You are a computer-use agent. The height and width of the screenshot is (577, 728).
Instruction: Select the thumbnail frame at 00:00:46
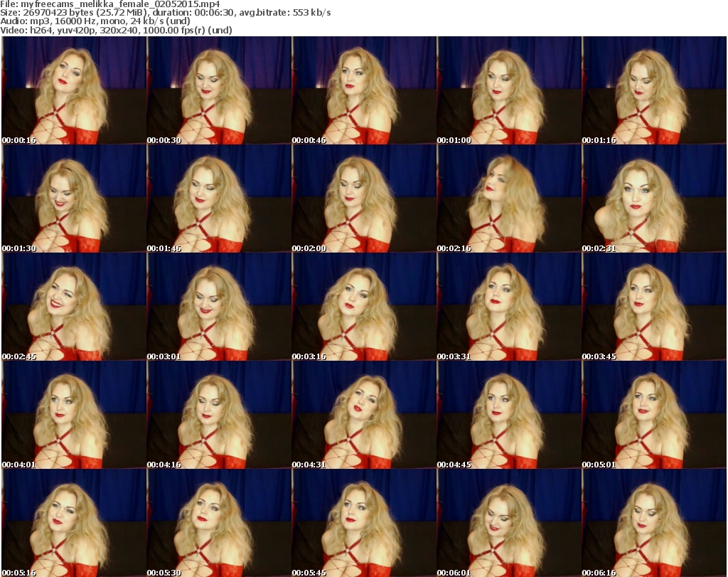pos(364,90)
